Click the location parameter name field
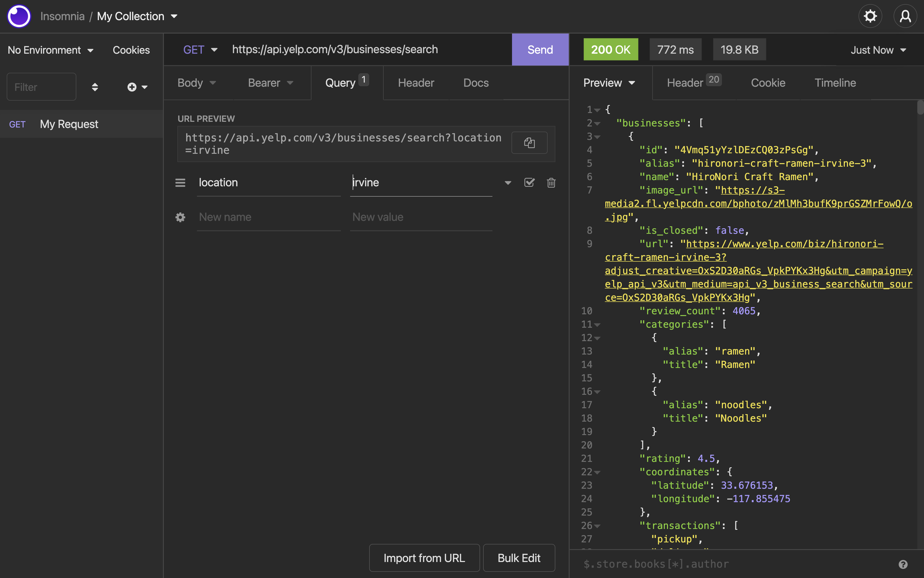Viewport: 924px width, 578px height. coord(269,183)
